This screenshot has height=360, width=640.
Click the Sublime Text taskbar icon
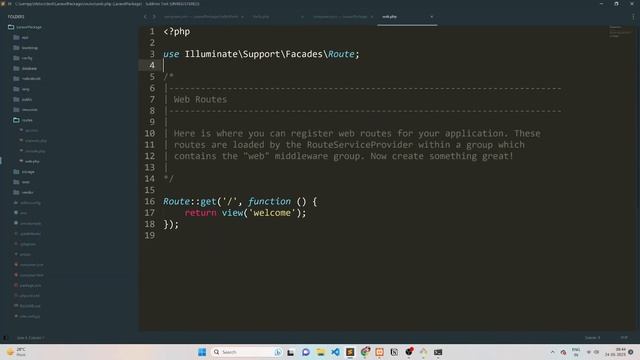pos(350,352)
